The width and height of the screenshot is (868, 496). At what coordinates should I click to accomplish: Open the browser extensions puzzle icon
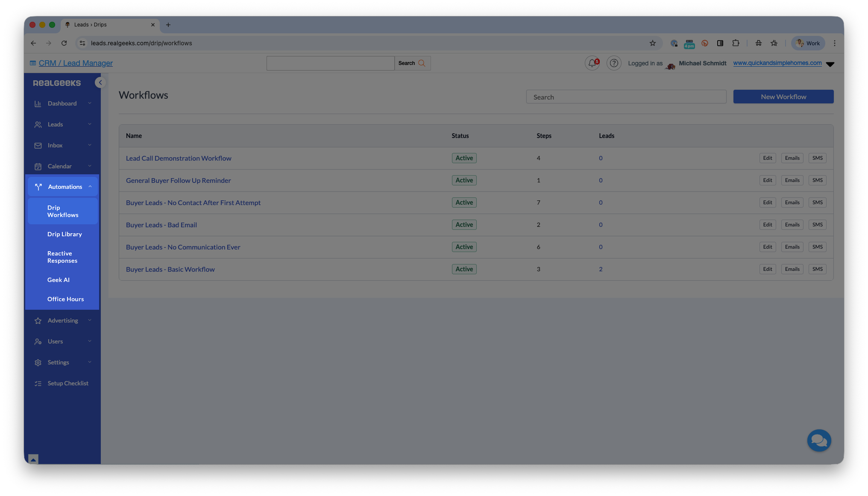tap(736, 43)
